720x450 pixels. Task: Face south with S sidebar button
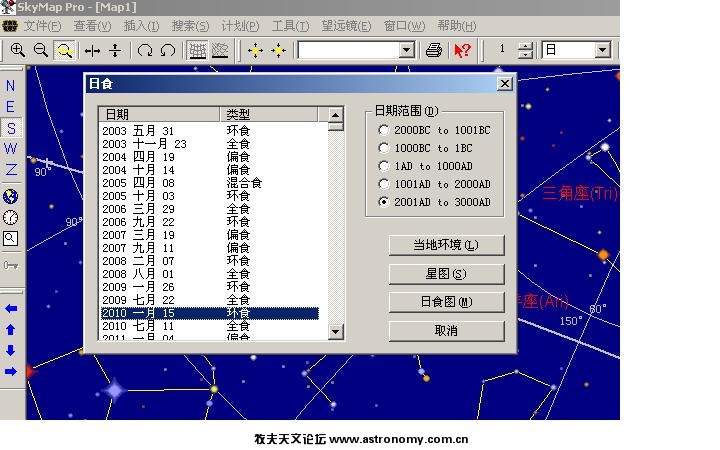pos(11,128)
